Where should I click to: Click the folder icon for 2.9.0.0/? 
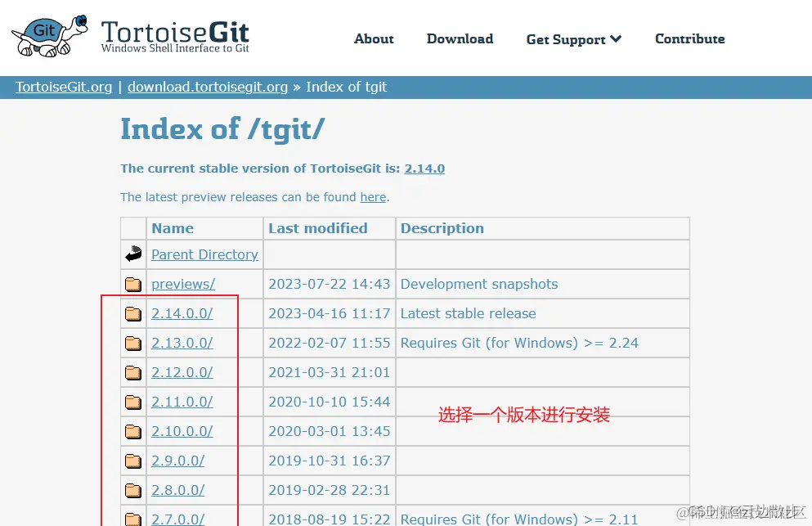point(133,461)
